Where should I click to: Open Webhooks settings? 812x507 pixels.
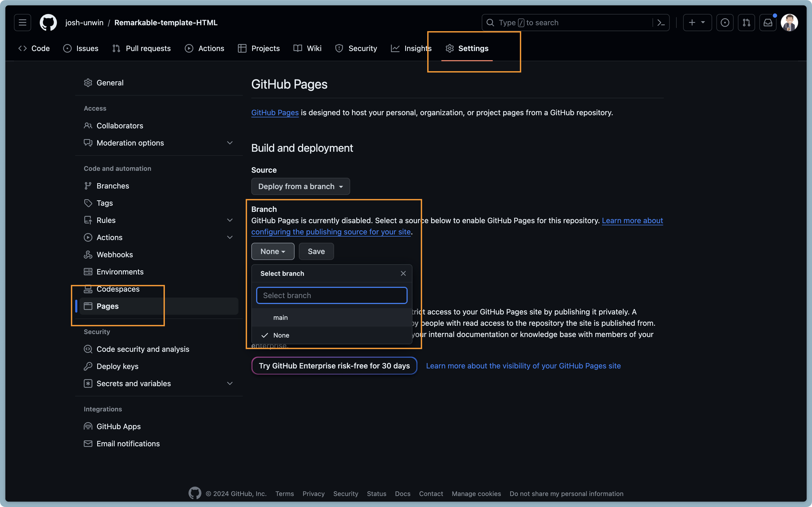click(159, 255)
